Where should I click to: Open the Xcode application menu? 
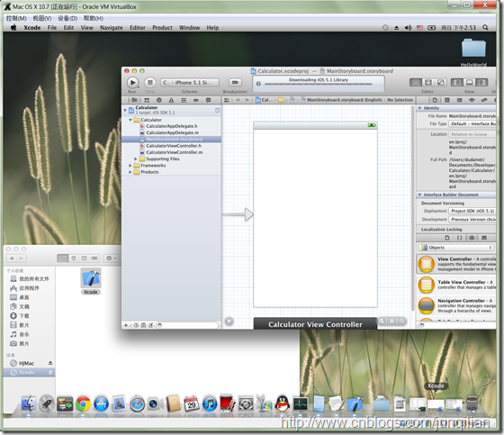click(32, 28)
